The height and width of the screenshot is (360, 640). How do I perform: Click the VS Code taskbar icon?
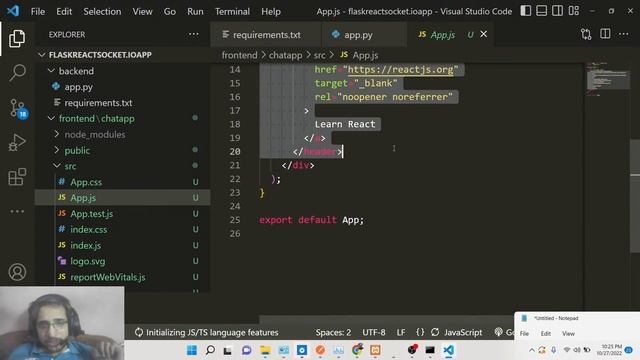tap(449, 350)
